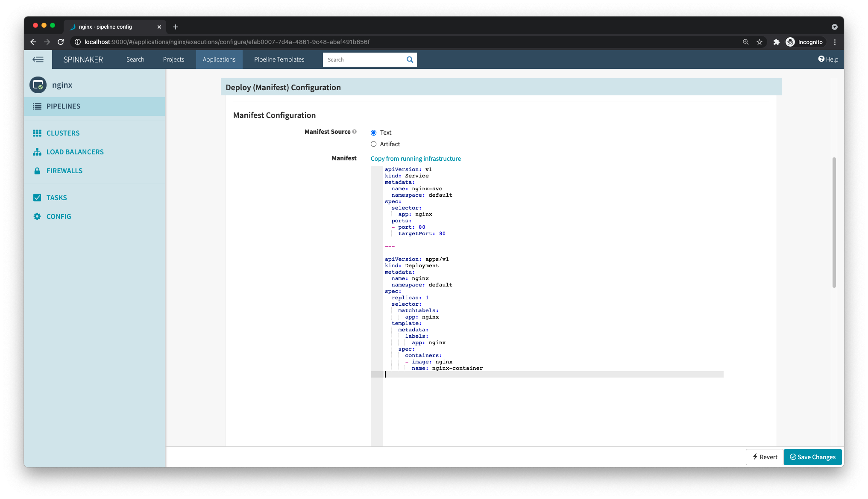Screen dimensions: 868x499
Task: Go back in browser history
Action: coord(33,42)
